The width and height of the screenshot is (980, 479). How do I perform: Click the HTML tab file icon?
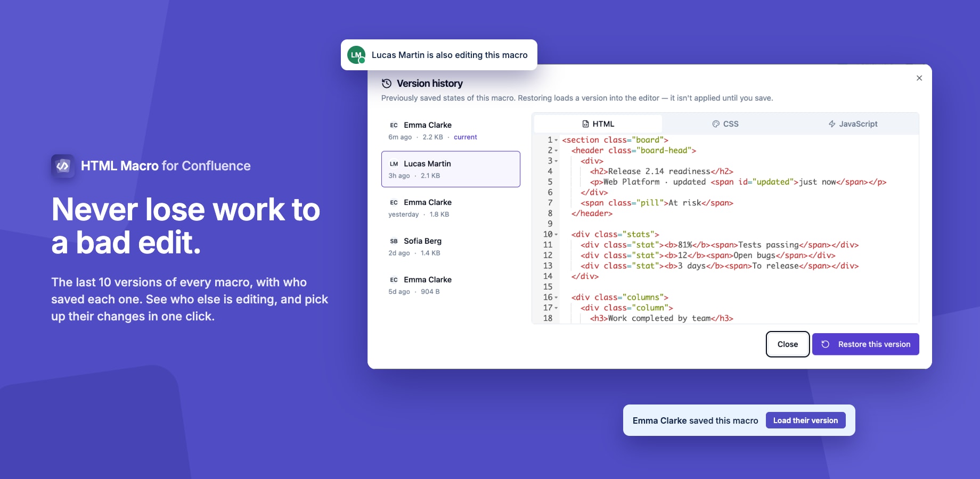(585, 124)
